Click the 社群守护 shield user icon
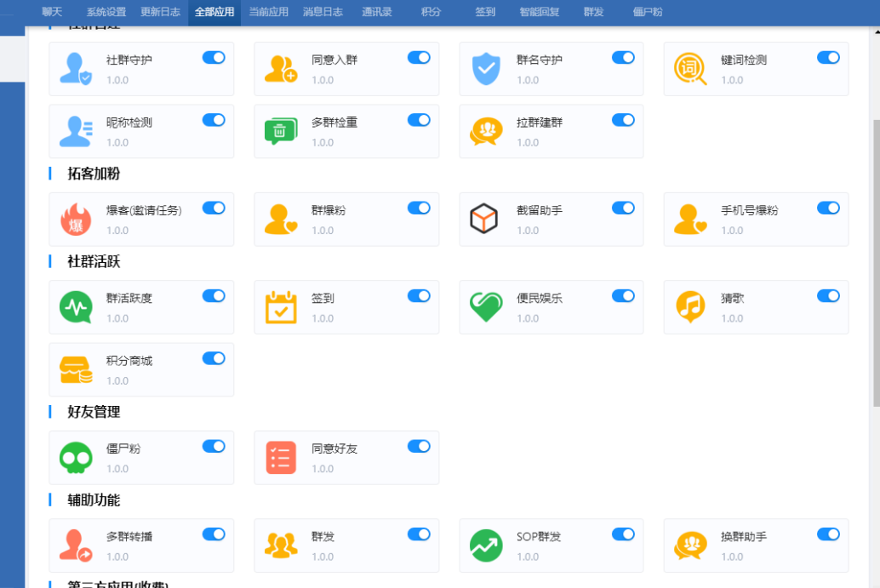Image resolution: width=880 pixels, height=588 pixels. 75,69
